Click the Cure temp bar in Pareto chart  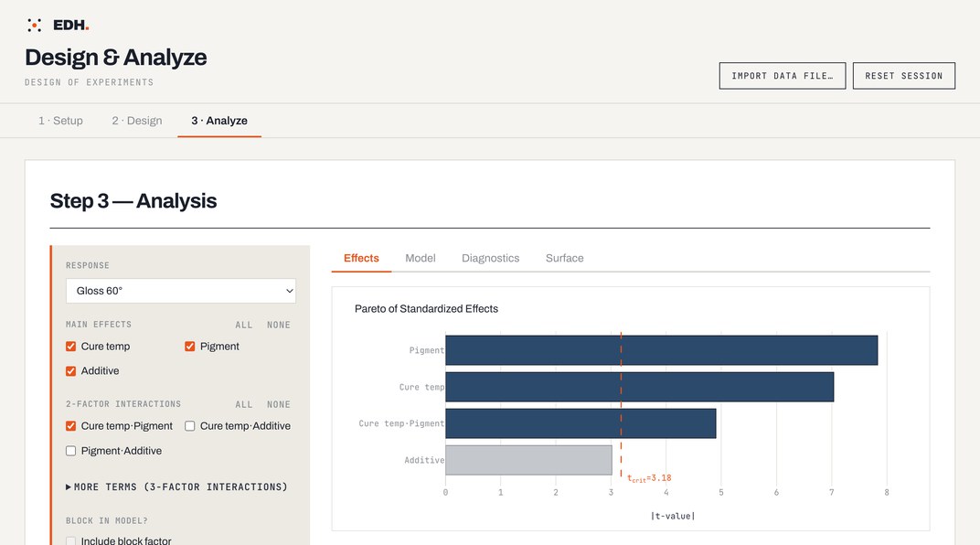[x=639, y=387]
